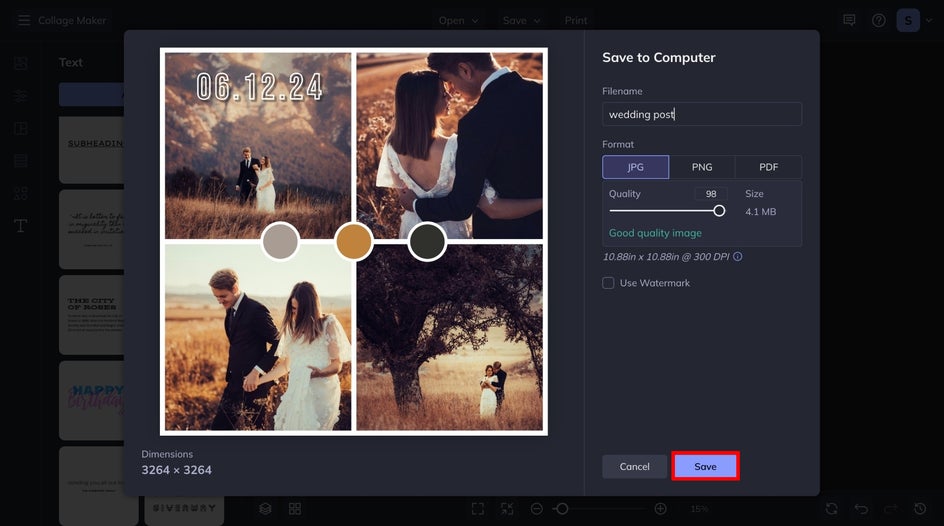
Task: Click the zoom in plus icon
Action: [x=660, y=509]
